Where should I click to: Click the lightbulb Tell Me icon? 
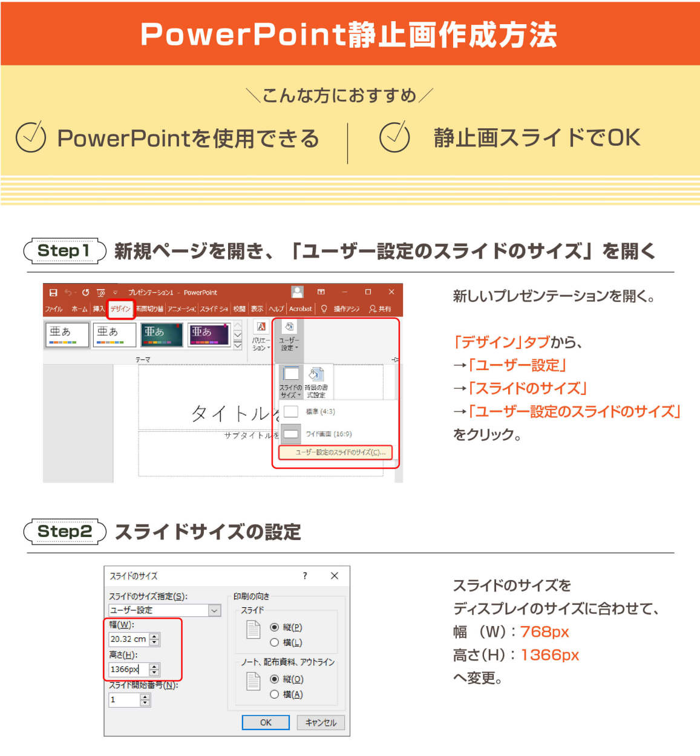324,308
